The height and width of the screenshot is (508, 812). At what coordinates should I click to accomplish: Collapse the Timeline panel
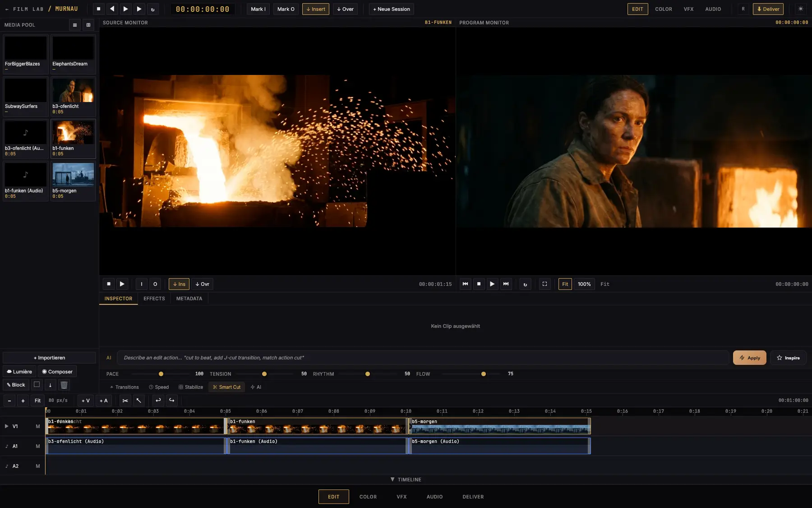pos(406,480)
